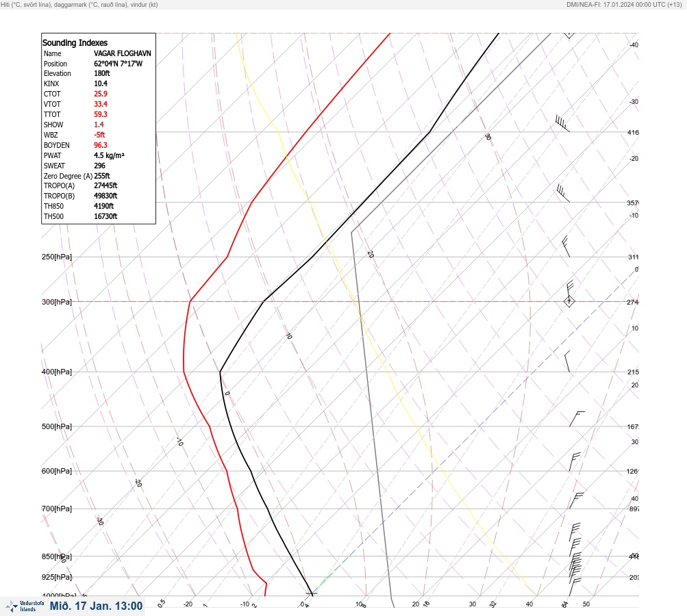This screenshot has height=616, width=687.
Task: Click the '300[hPa]' pressure label
Action: [x=57, y=302]
